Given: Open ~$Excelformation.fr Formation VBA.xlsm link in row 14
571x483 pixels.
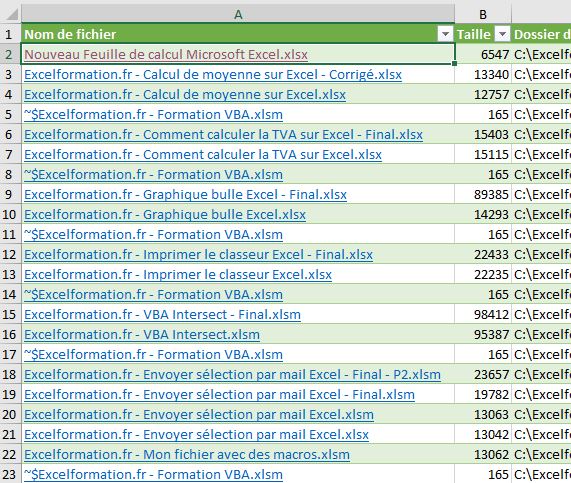Looking at the screenshot, I should pyautogui.click(x=153, y=295).
